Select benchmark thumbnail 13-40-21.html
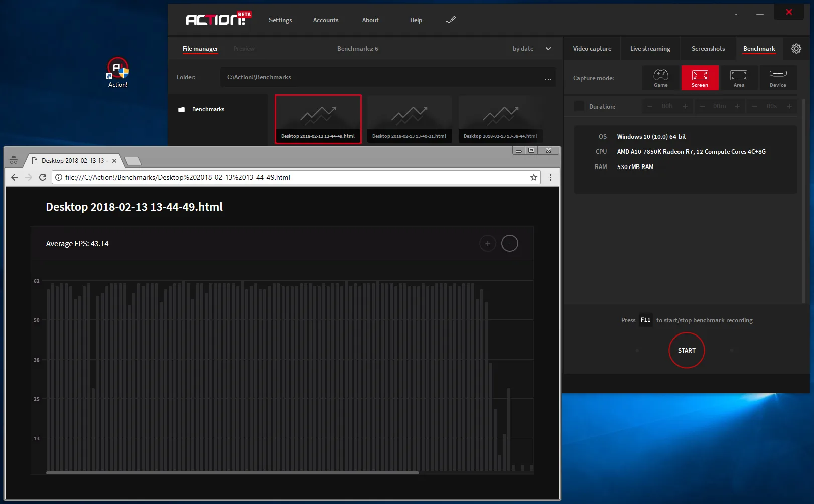 click(x=410, y=119)
